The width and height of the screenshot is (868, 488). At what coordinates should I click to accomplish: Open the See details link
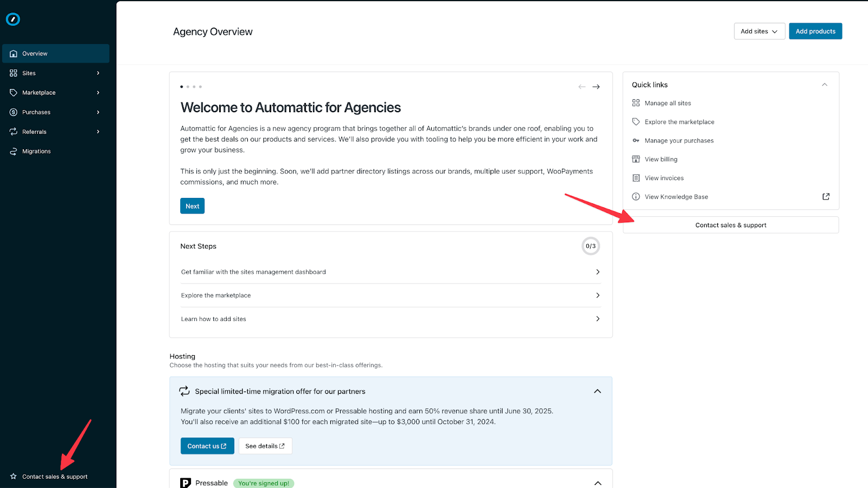point(265,446)
